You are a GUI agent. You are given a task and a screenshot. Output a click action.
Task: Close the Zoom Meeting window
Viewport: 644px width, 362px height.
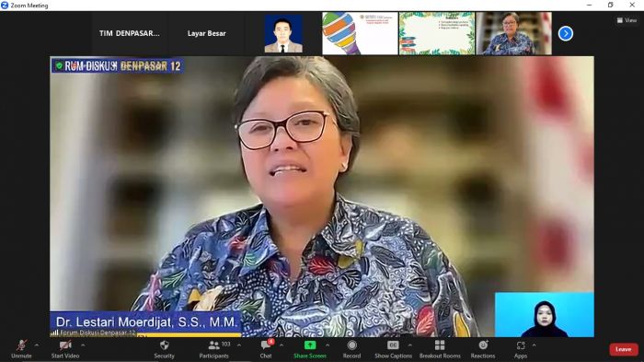(632, 5)
